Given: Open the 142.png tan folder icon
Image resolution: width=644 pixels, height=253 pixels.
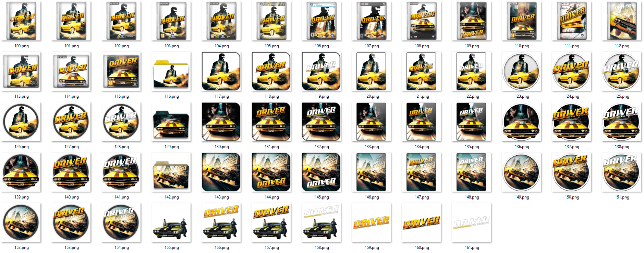Looking at the screenshot, I should tap(171, 172).
